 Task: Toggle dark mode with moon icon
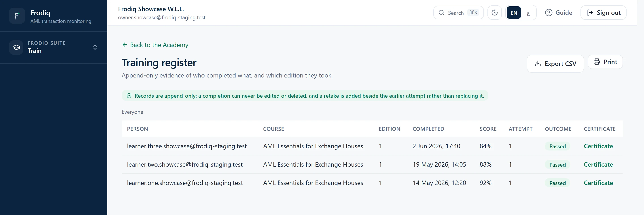[x=494, y=13]
